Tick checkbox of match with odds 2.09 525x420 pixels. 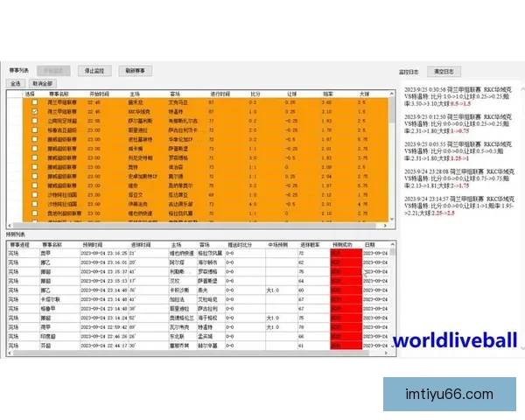pos(34,167)
